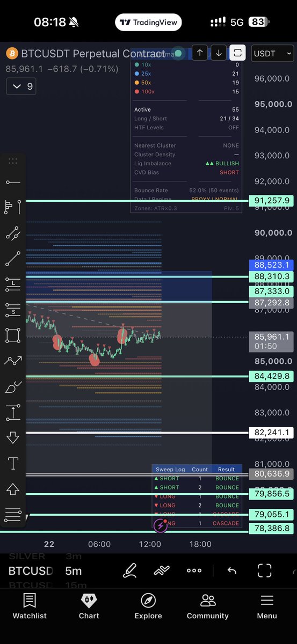Undo the last chart action
Viewport: 297px width, 644px height.
tap(232, 570)
